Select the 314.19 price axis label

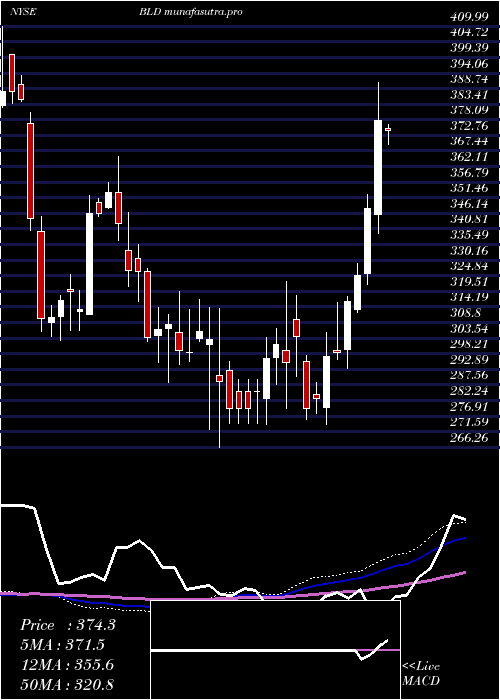468,298
